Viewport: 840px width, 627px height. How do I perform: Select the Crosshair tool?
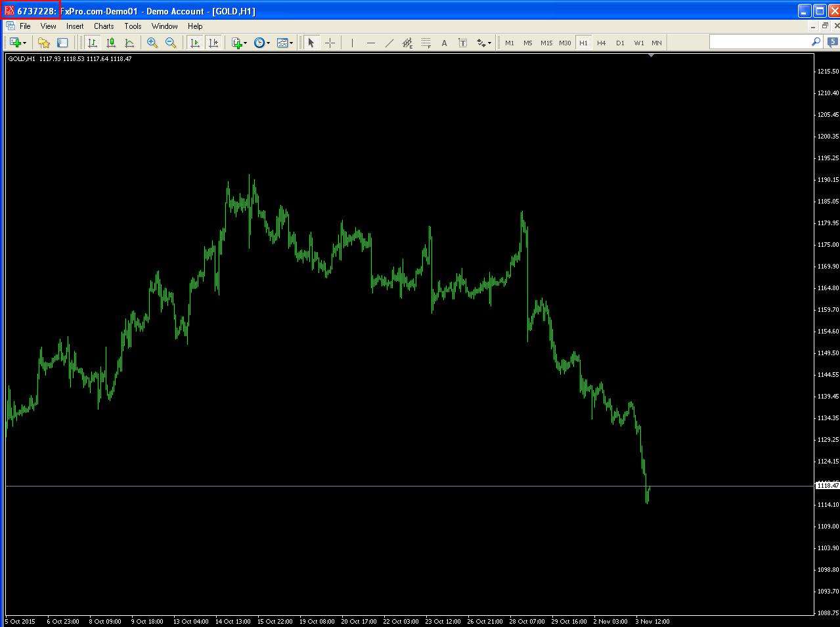(x=330, y=43)
